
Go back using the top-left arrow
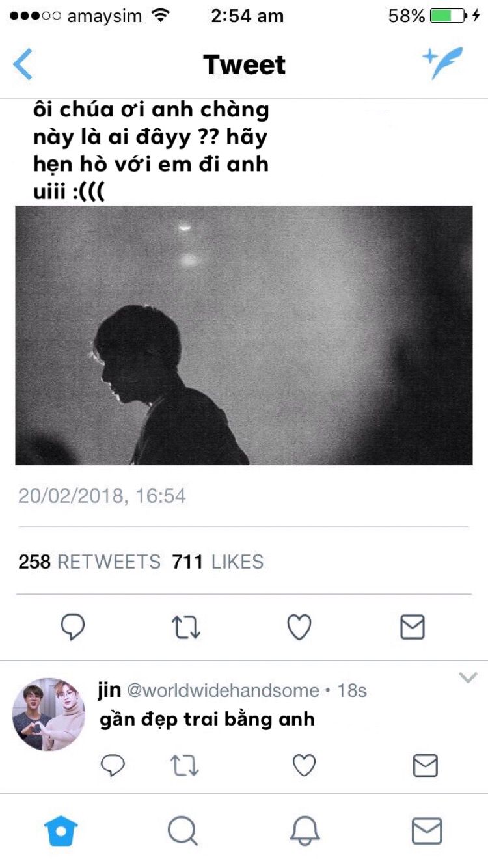[x=22, y=64]
